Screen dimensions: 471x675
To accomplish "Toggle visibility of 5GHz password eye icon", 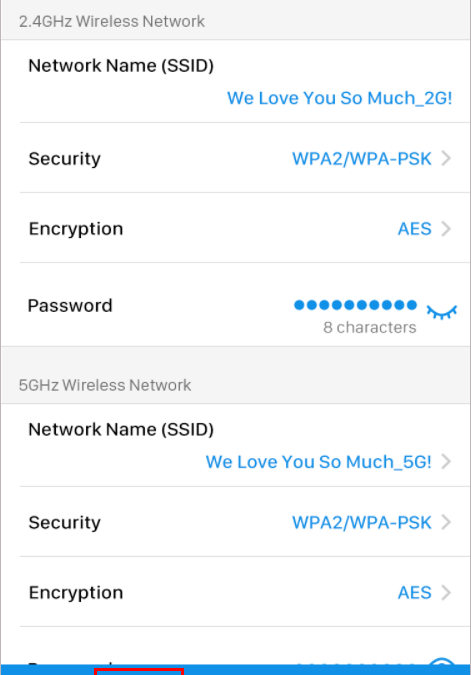I will pyautogui.click(x=442, y=661).
